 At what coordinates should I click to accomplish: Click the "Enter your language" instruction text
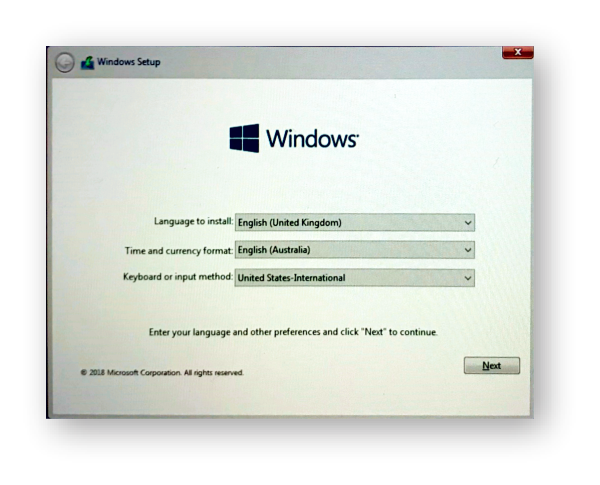pos(292,331)
